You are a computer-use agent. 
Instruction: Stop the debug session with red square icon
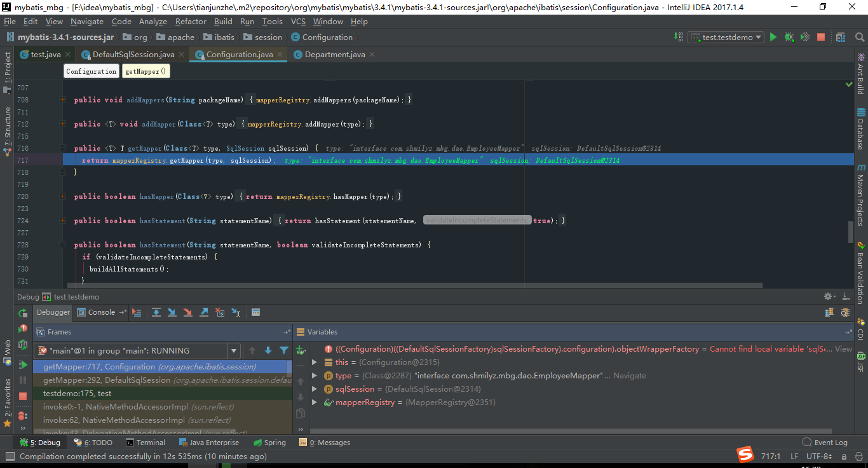coord(820,37)
